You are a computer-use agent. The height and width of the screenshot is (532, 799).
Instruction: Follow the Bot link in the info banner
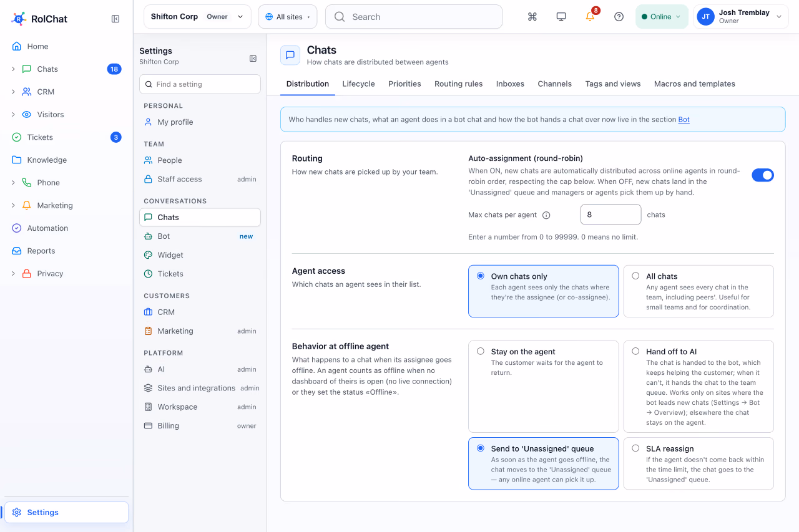[684, 120]
